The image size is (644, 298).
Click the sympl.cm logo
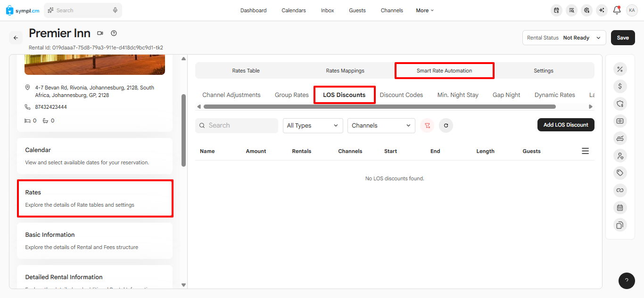click(23, 10)
